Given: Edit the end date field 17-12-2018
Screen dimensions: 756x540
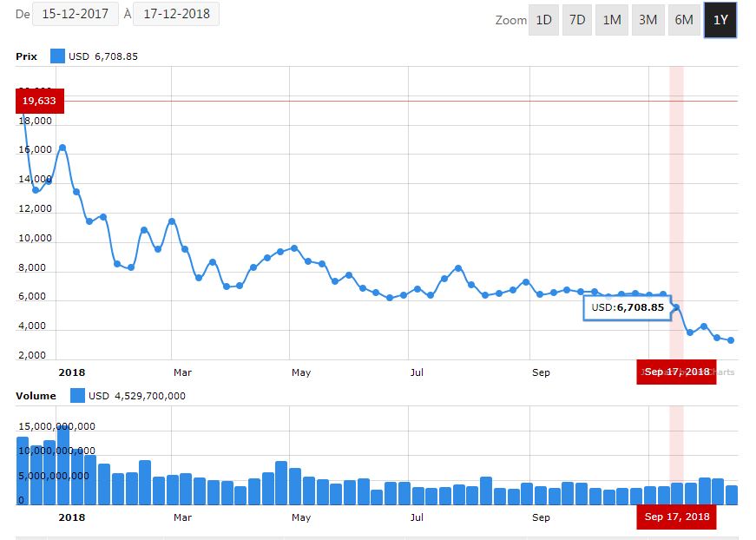Looking at the screenshot, I should pyautogui.click(x=176, y=15).
